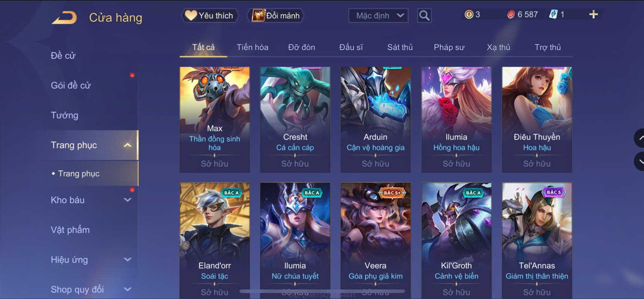Open the Mặc định sort dropdown

pyautogui.click(x=378, y=16)
